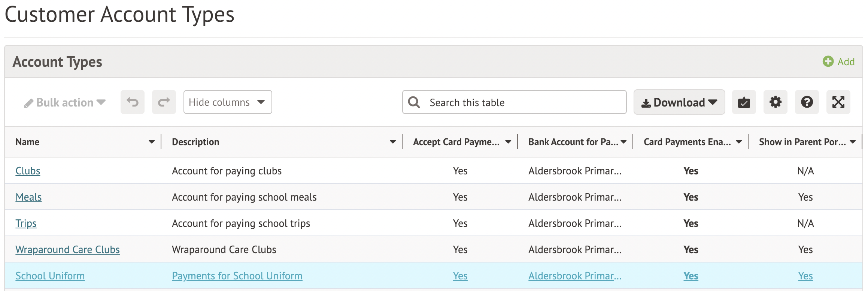Image resolution: width=868 pixels, height=291 pixels.
Task: Click the calendar checkmark icon
Action: pos(744,102)
